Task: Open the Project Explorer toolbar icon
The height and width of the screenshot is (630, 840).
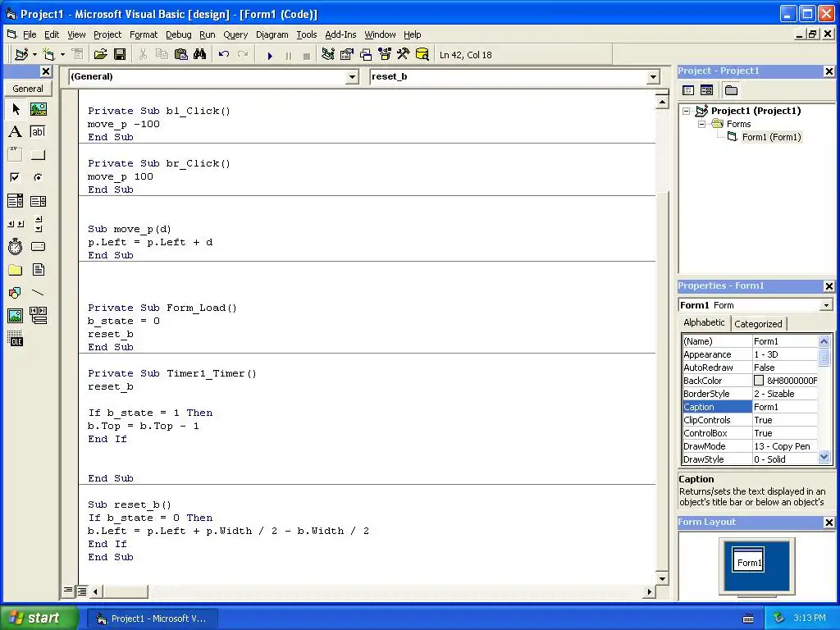Action: pos(328,55)
